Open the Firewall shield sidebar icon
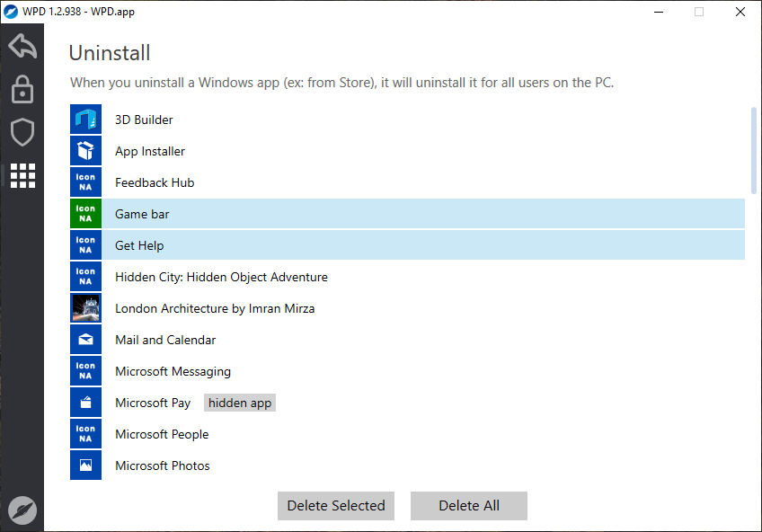762x532 pixels. click(22, 132)
